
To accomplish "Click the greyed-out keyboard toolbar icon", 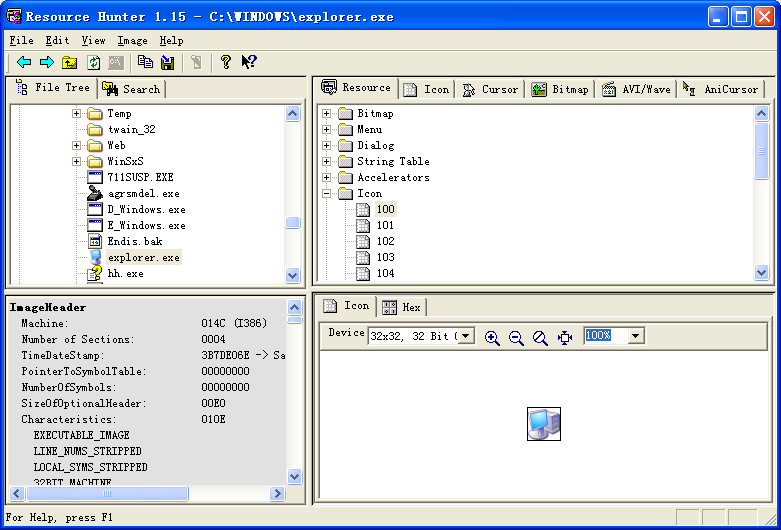I will pos(116,62).
